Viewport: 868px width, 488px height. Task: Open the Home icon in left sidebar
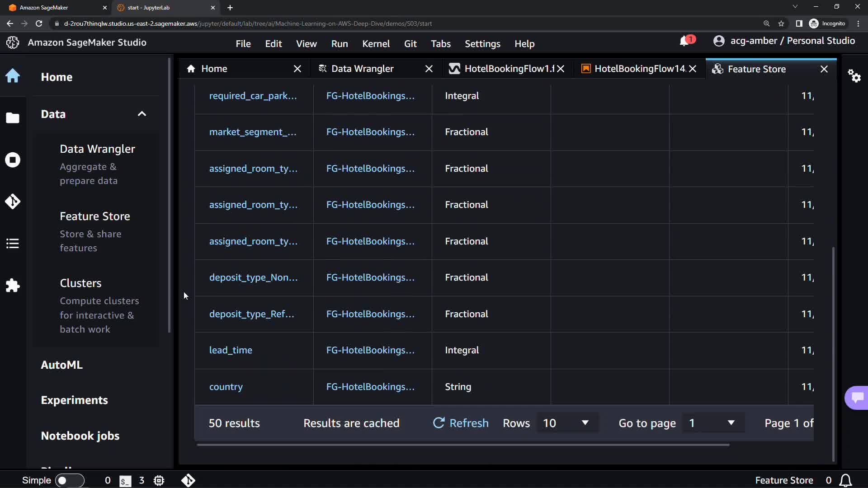tap(13, 76)
